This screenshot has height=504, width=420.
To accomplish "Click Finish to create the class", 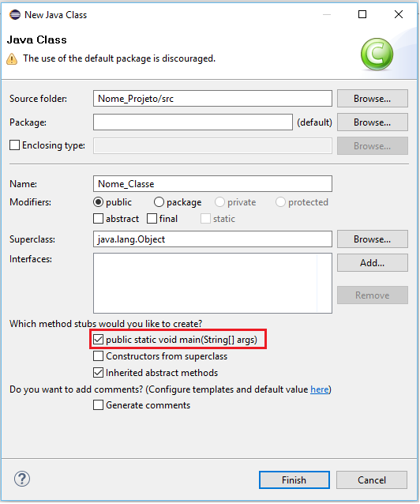I will click(294, 480).
